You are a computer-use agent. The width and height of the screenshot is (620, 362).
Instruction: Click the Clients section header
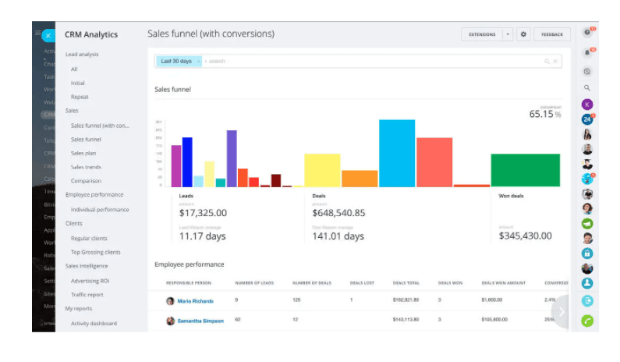pyautogui.click(x=74, y=224)
